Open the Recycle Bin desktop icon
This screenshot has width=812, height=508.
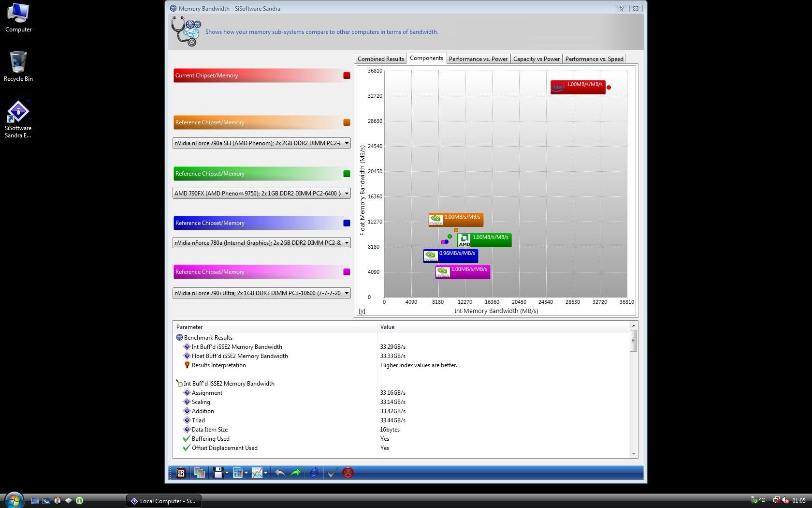pos(18,67)
